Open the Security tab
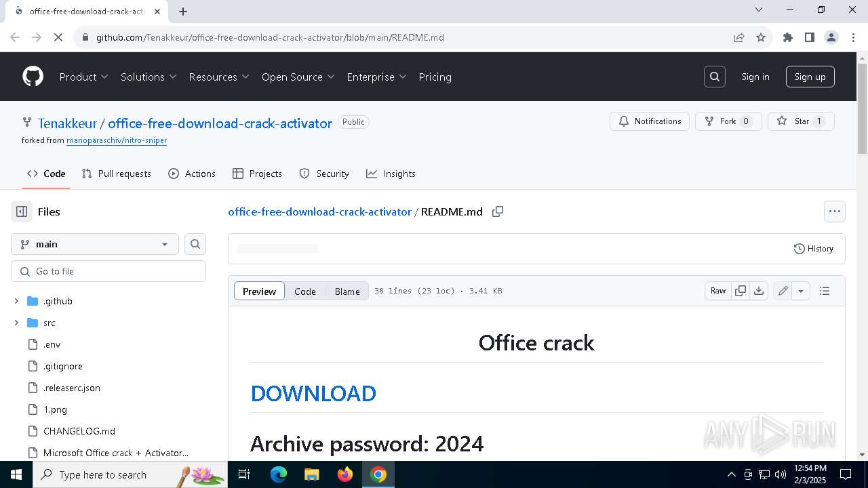The width and height of the screenshot is (868, 488). (324, 174)
